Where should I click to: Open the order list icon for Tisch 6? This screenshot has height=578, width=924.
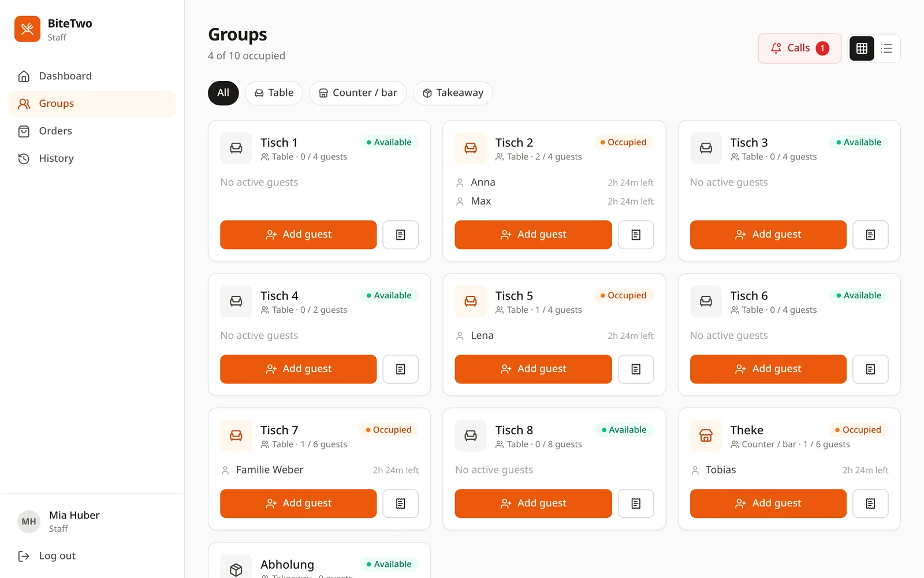(870, 369)
